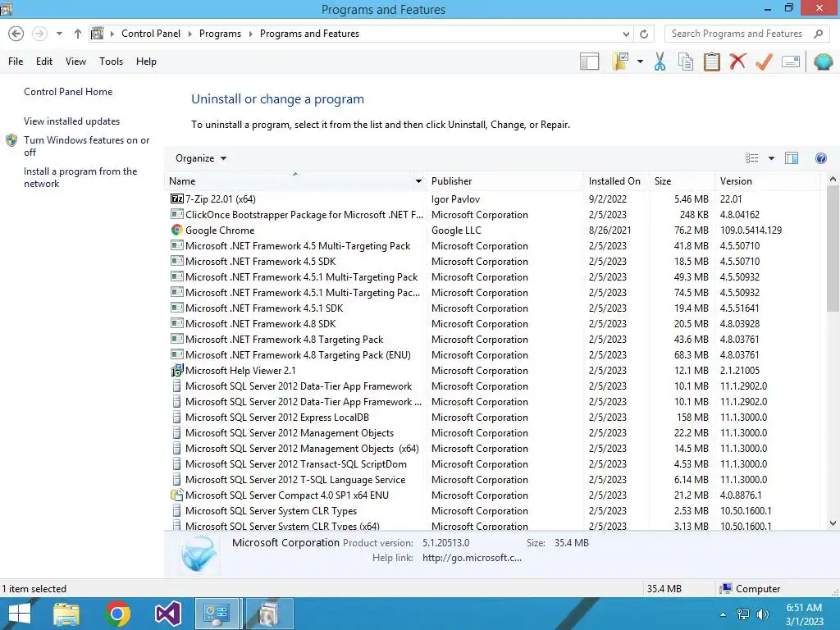This screenshot has width=840, height=630.
Task: Click the list scrollbar up arrow
Action: 833,180
